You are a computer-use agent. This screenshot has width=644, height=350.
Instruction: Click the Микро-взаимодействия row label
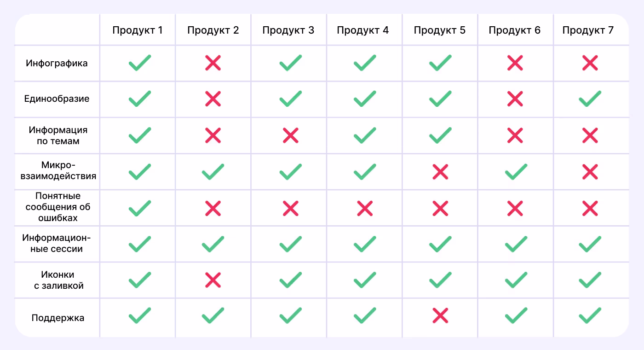tap(58, 171)
